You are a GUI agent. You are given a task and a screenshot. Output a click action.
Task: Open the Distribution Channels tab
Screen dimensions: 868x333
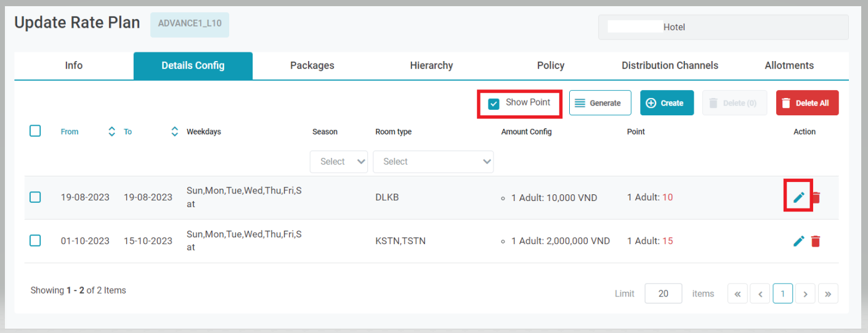670,65
